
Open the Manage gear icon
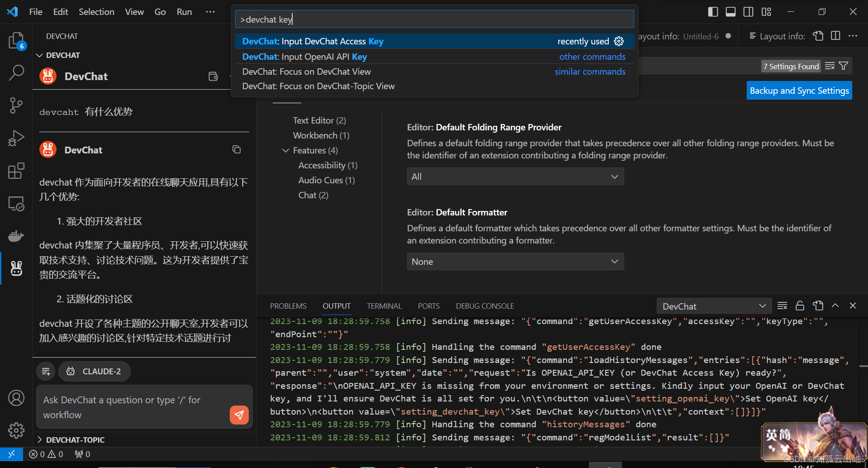tap(16, 430)
